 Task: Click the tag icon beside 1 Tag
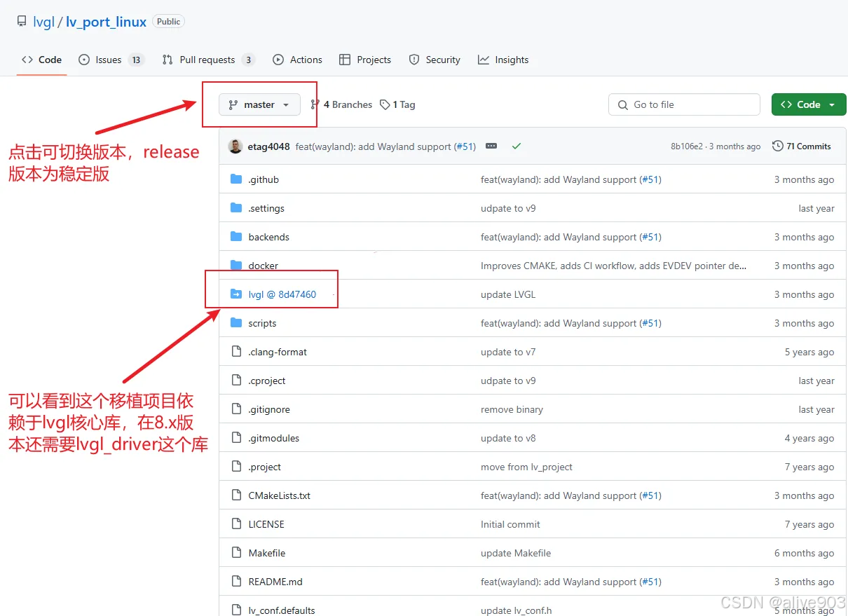[385, 104]
